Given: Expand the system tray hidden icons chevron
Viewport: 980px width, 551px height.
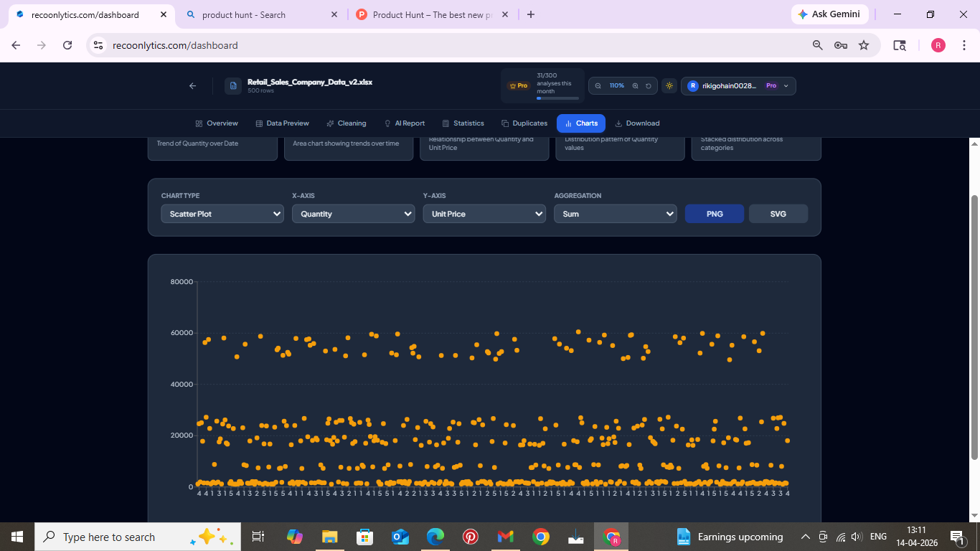Looking at the screenshot, I should click(806, 537).
